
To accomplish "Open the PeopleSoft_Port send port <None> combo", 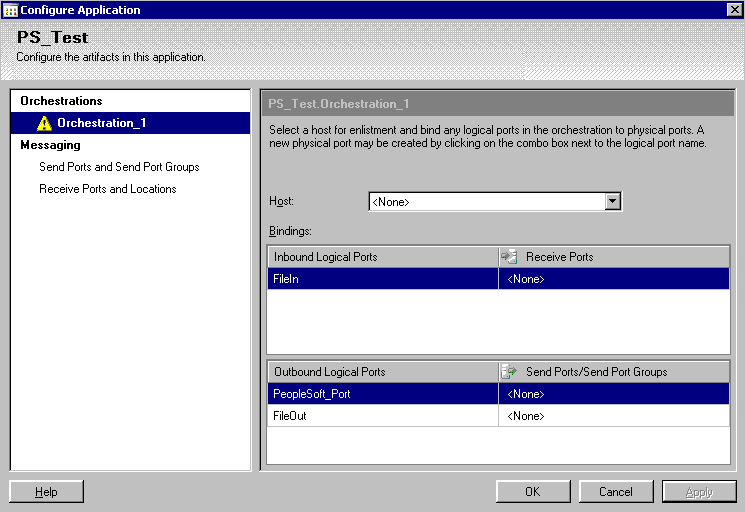I will click(613, 394).
